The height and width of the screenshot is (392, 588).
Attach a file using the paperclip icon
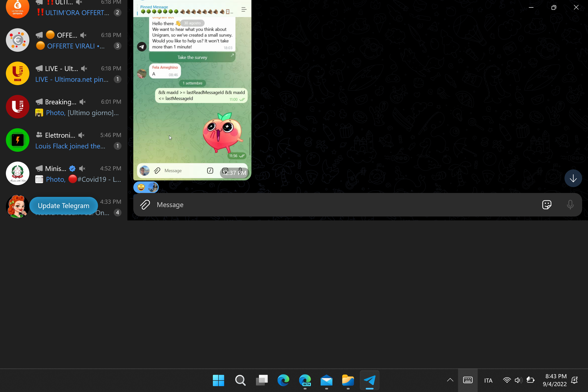145,205
